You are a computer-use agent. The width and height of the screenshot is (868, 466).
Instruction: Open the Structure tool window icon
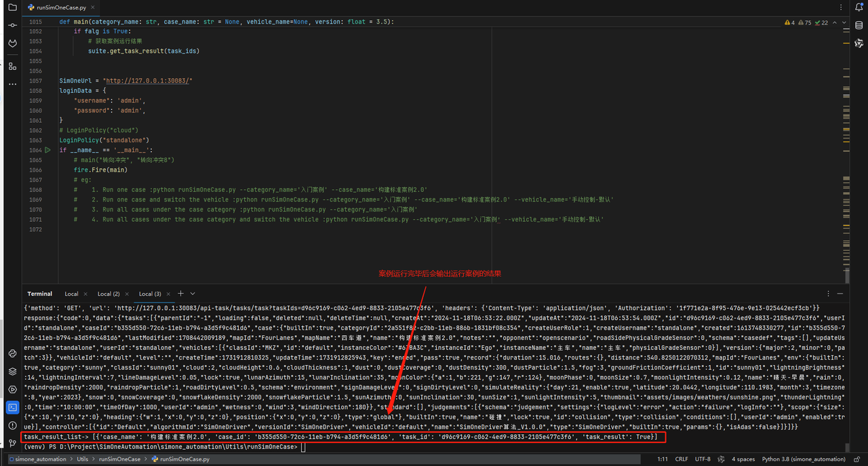(12, 66)
